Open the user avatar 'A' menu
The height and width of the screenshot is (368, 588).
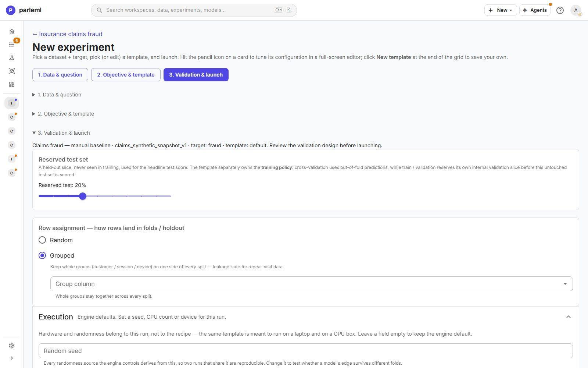click(576, 10)
